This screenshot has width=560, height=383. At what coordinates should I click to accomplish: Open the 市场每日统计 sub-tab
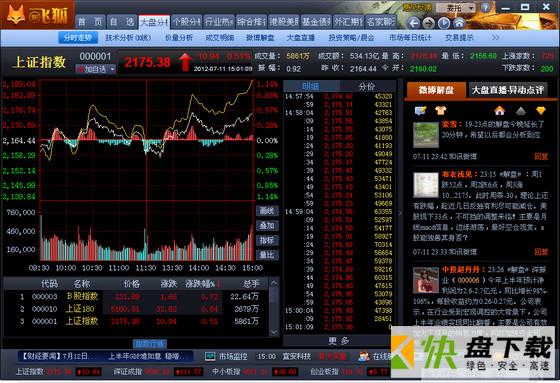pos(410,38)
